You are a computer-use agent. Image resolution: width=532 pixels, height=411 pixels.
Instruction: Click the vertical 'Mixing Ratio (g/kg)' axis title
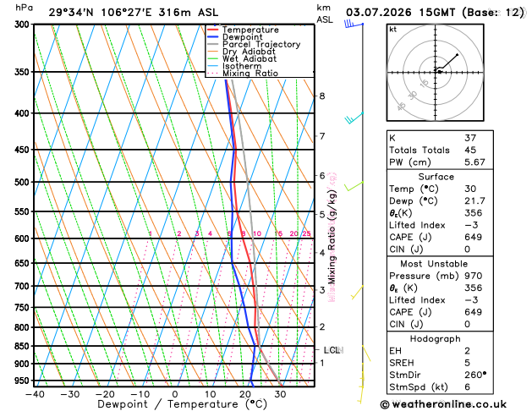tap(332, 237)
